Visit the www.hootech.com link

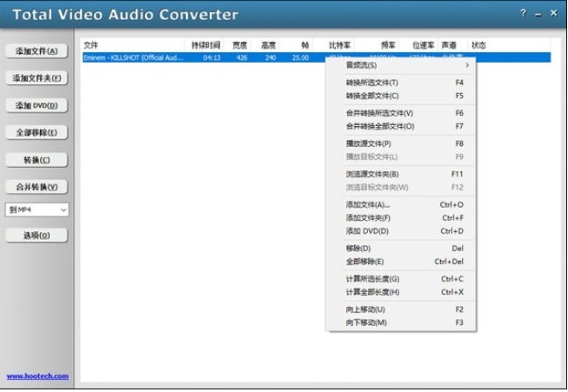coord(37,376)
